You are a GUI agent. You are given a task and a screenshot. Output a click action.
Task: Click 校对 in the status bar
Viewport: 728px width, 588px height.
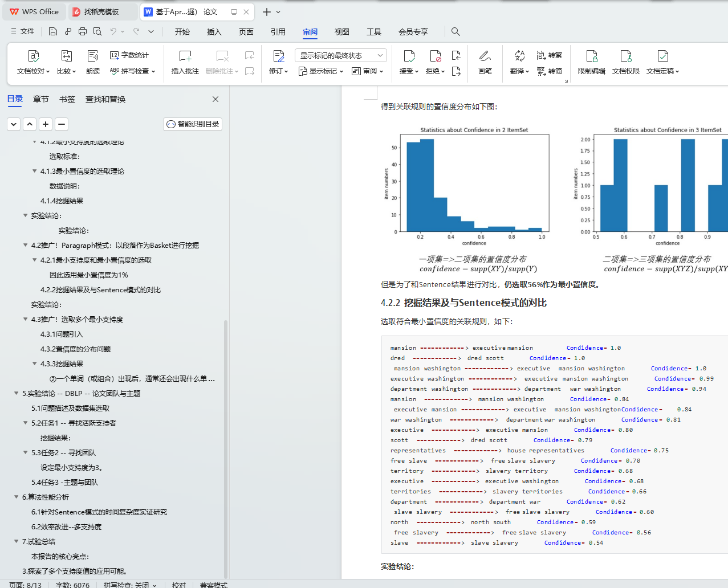[179, 585]
